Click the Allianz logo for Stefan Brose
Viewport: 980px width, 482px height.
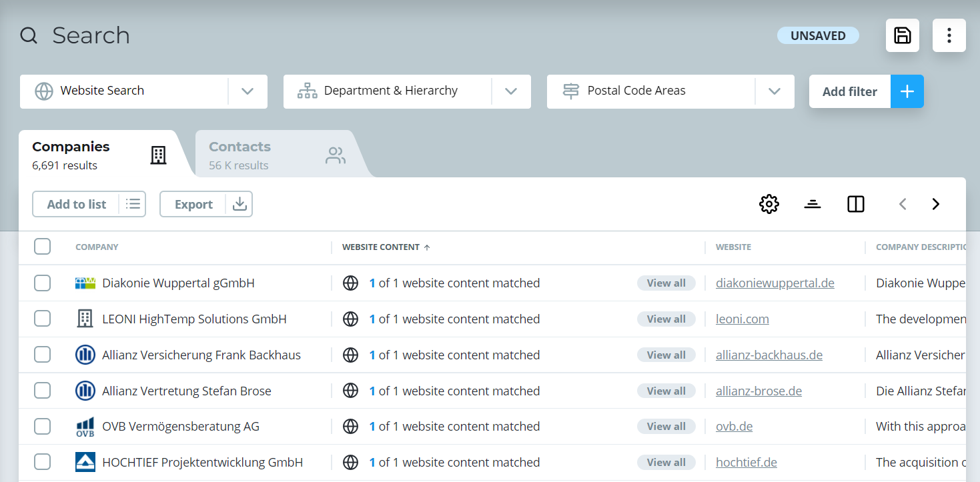85,391
